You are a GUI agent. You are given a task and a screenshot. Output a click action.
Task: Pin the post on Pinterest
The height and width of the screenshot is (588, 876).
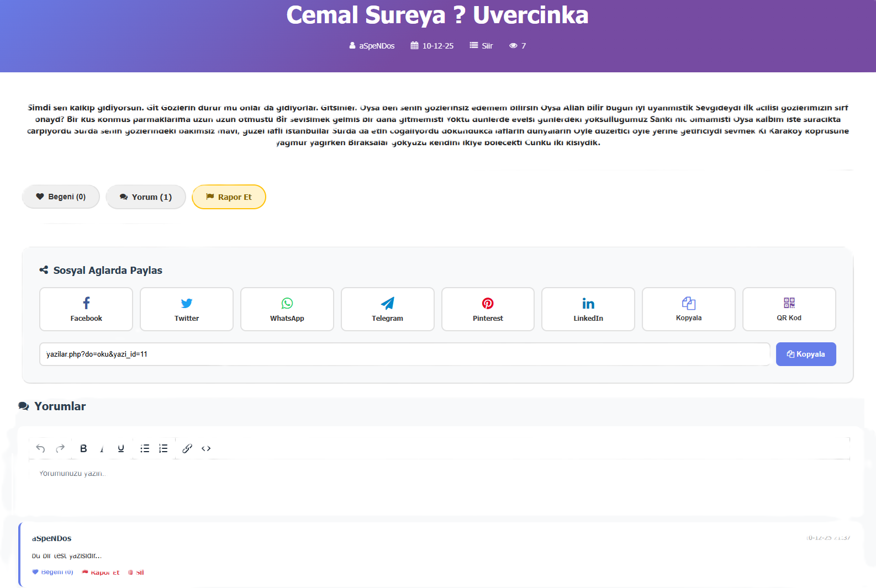click(488, 309)
